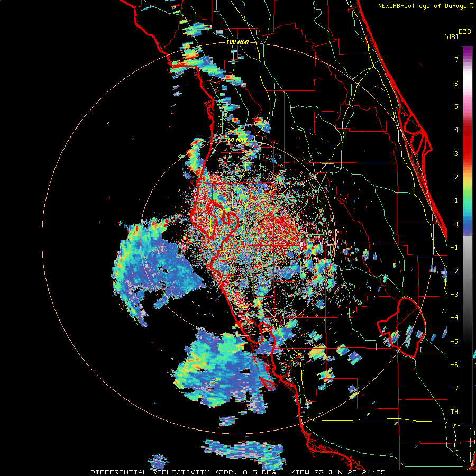Click the -3 value on color scale
476x476 pixels.
454,294
